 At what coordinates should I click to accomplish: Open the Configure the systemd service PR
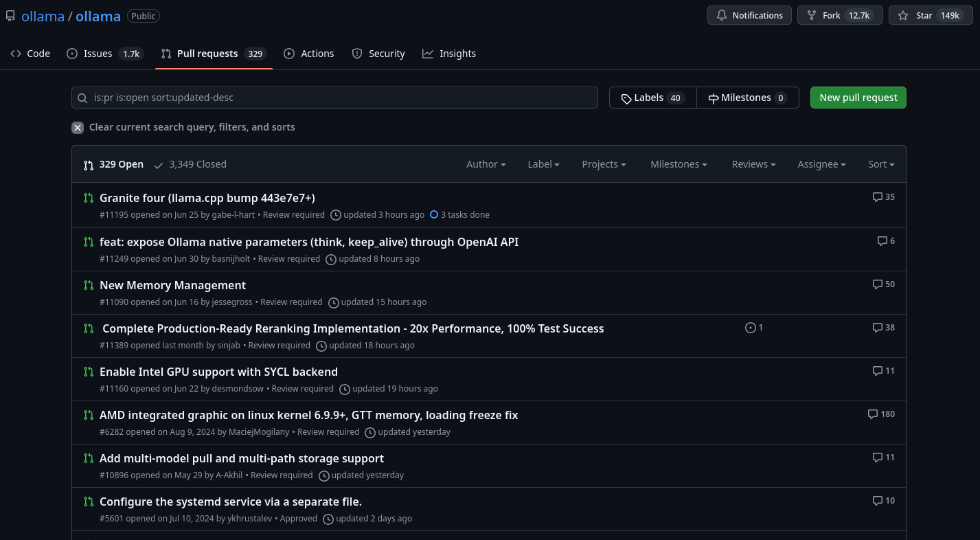[231, 502]
